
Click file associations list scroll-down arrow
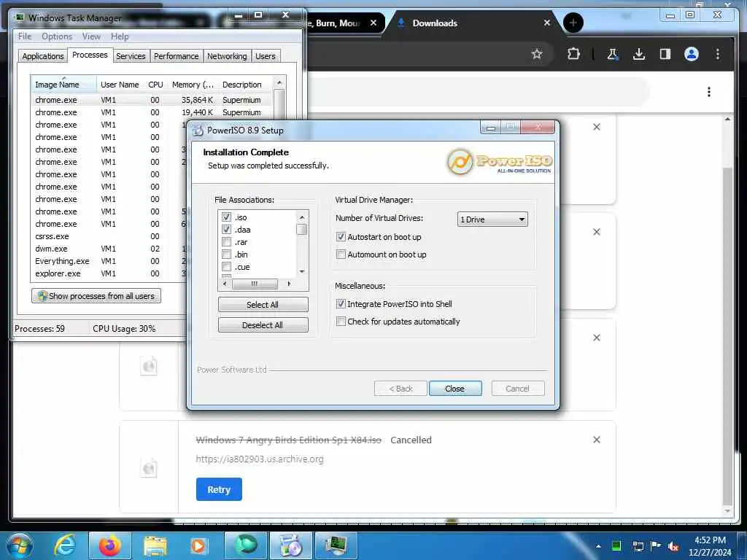(x=301, y=272)
